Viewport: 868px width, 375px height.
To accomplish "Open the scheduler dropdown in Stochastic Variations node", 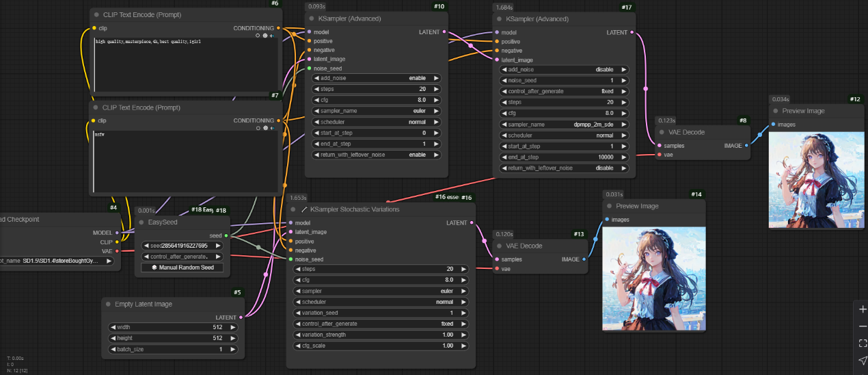I will click(x=381, y=302).
